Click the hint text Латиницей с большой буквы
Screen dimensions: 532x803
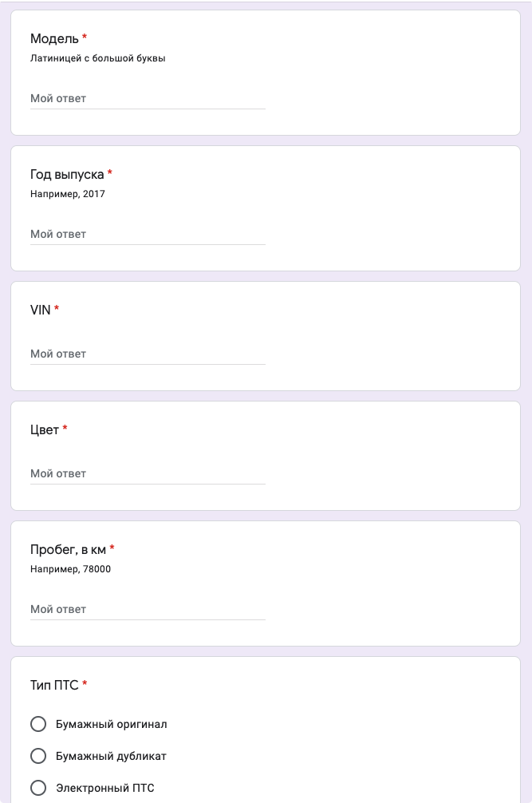click(97, 58)
